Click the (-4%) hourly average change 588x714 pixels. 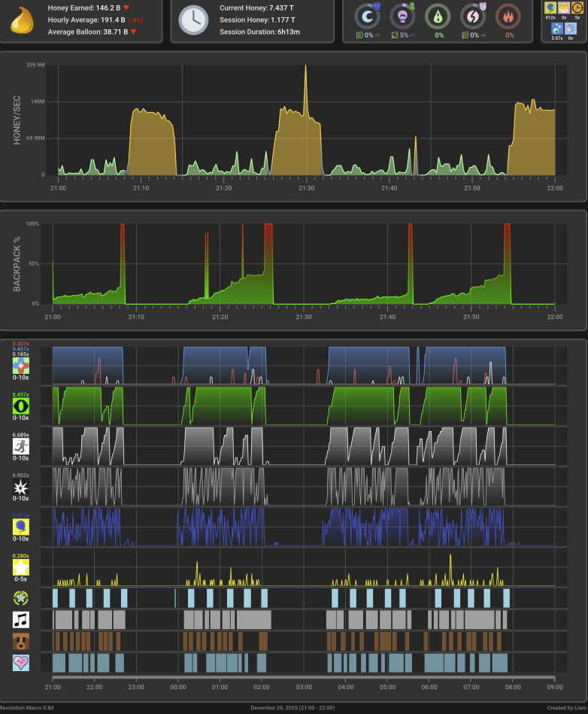(135, 20)
